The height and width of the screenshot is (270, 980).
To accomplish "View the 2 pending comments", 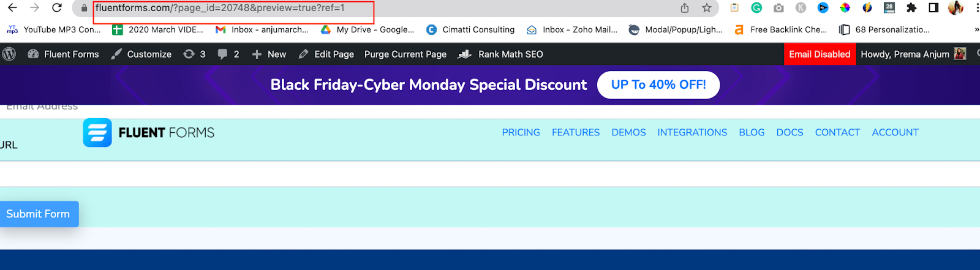I will tap(228, 54).
